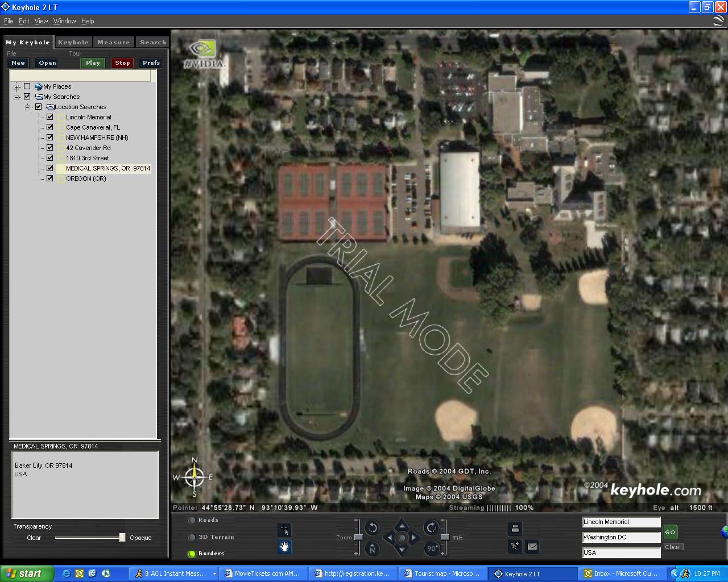Click the Clear button
Viewport: 728px width, 582px height.
click(x=673, y=547)
